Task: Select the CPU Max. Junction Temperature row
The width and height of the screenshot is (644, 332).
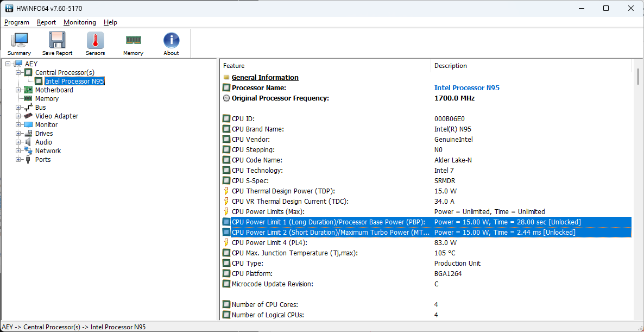Action: click(426, 253)
